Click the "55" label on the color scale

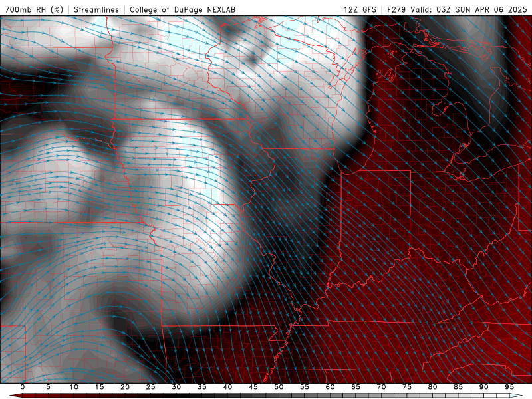click(x=305, y=387)
